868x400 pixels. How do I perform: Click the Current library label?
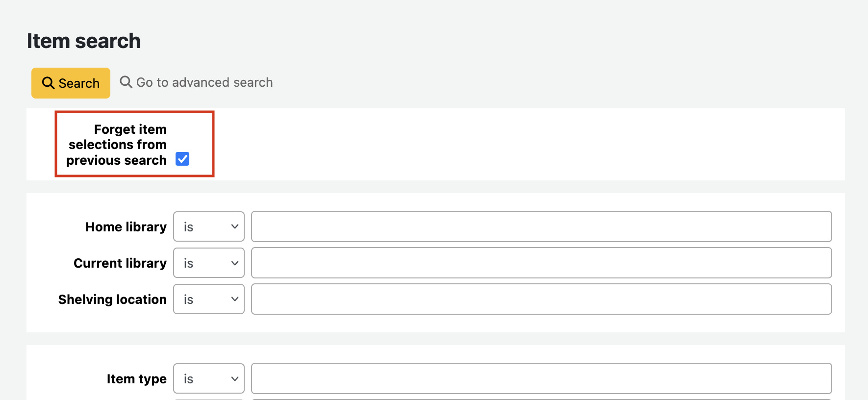120,263
